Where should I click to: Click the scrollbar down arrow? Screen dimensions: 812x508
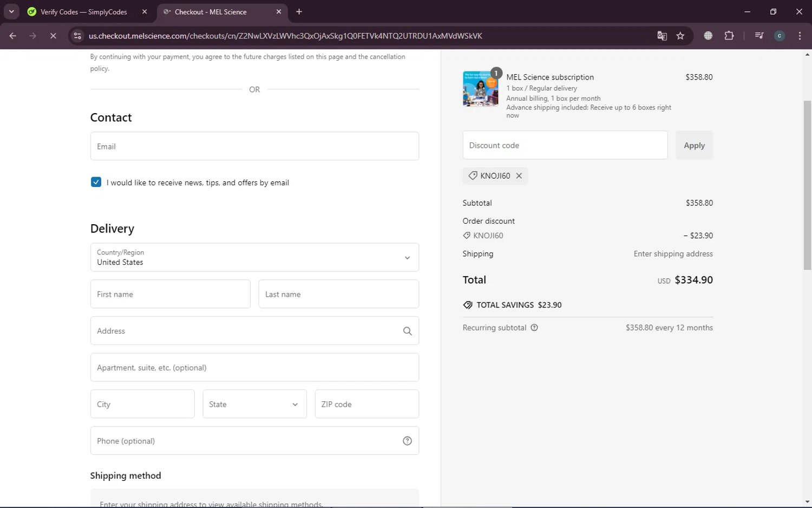point(807,502)
